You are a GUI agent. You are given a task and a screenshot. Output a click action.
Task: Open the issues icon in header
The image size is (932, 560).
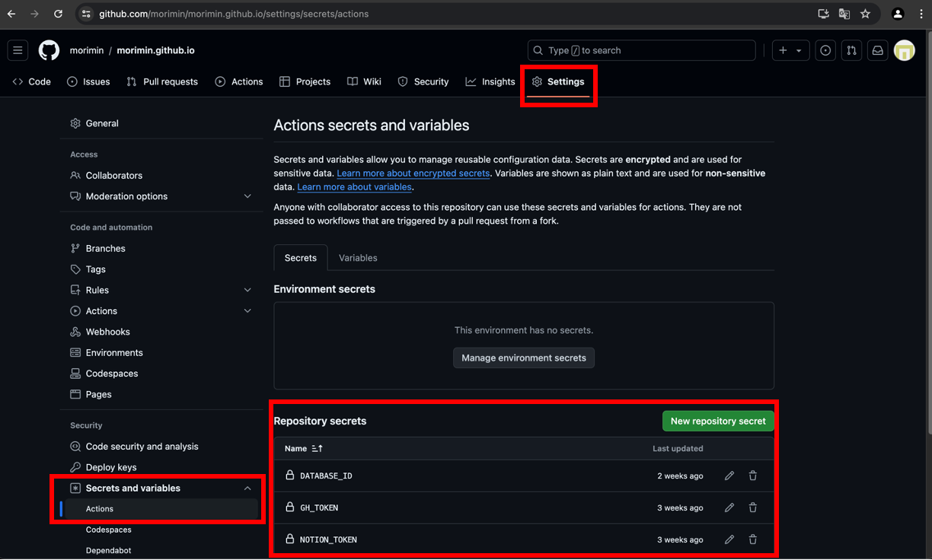(x=825, y=50)
